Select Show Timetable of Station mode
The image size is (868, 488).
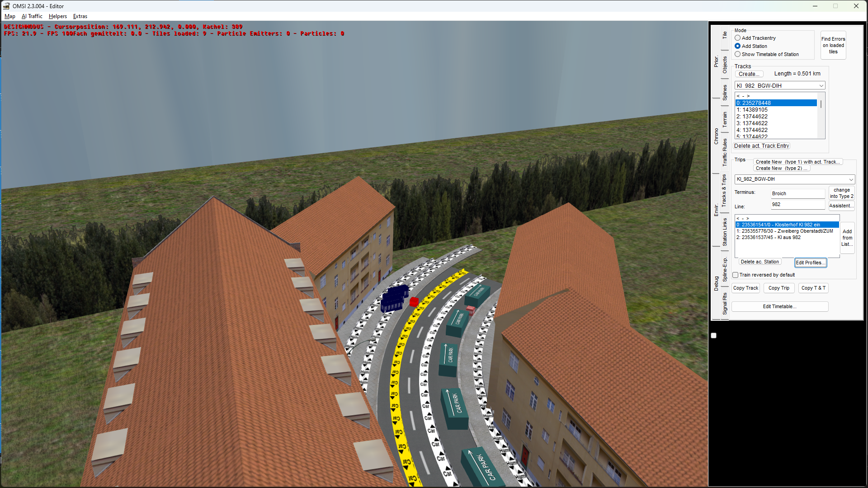737,54
